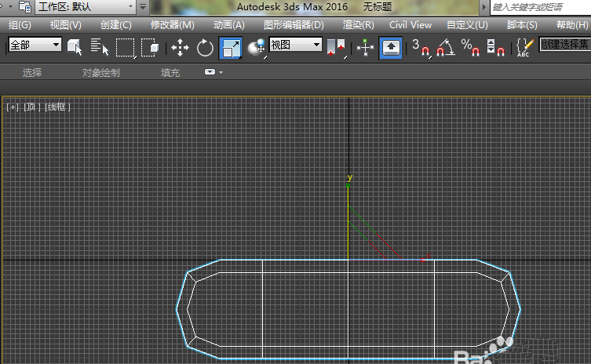Enable Angle Snap toggle
This screenshot has width=591, height=364.
click(445, 47)
